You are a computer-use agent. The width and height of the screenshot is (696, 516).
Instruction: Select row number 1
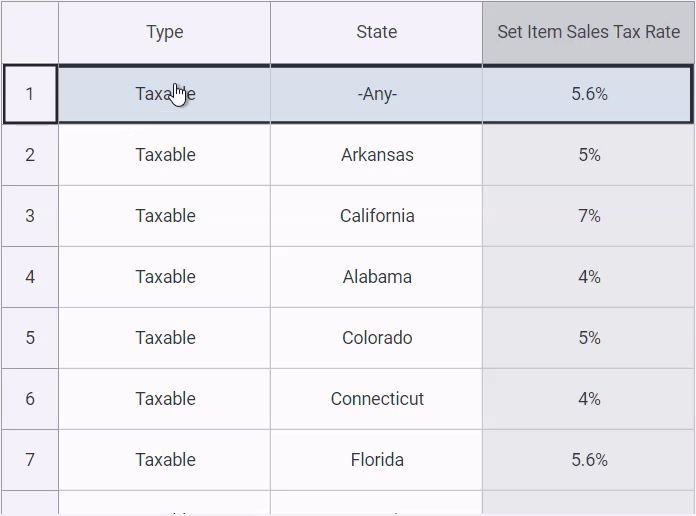coord(30,94)
